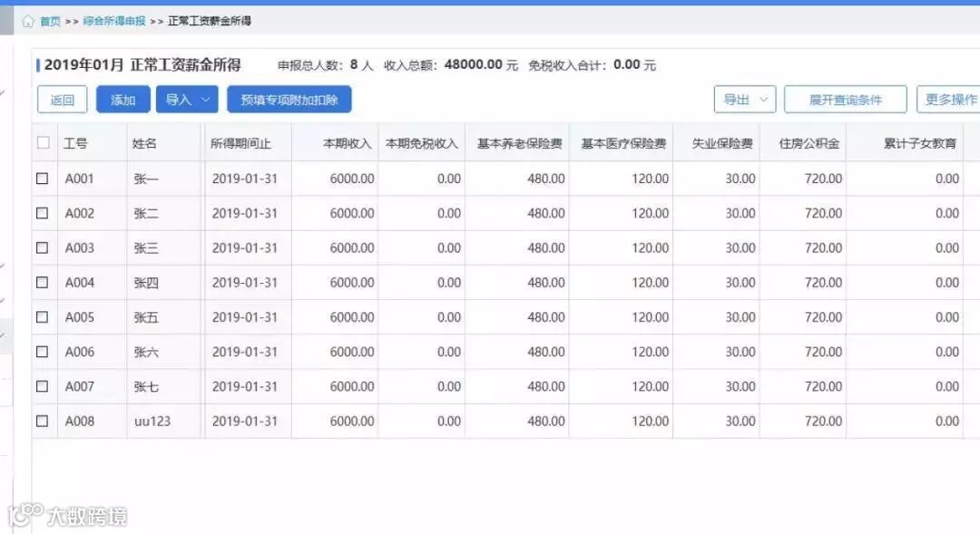Click 720.00 housing fund cell for A007
This screenshot has height=534, width=980.
[823, 386]
